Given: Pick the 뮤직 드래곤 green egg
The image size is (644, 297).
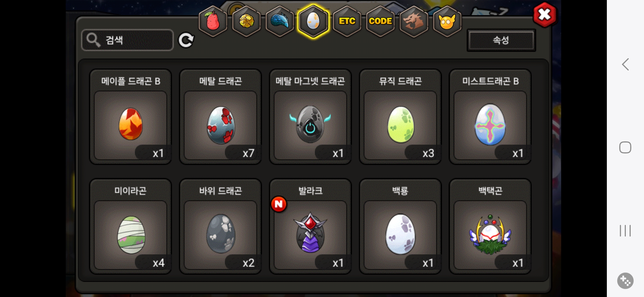Looking at the screenshot, I should pos(400,117).
